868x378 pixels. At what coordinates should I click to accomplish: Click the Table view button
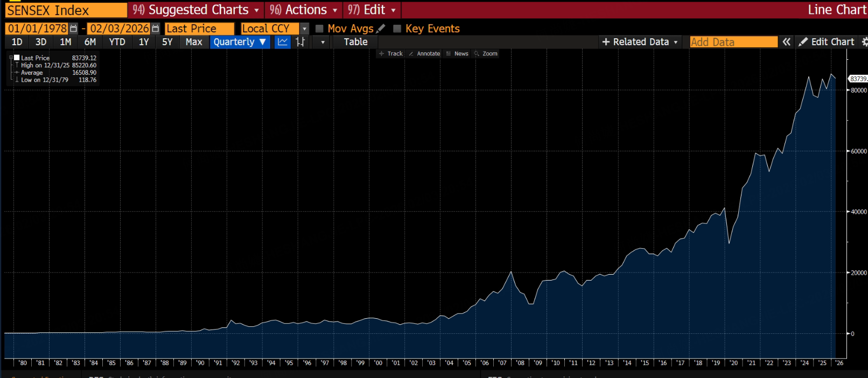[x=355, y=42]
